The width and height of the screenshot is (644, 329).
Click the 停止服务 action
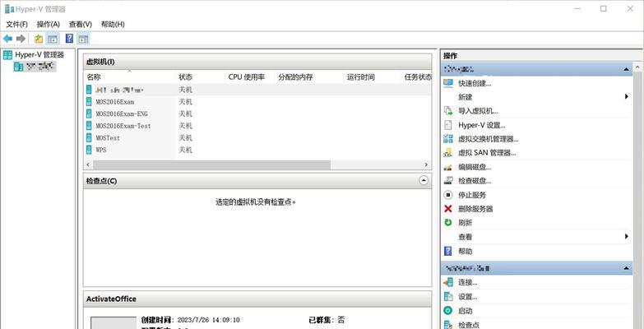pos(472,195)
